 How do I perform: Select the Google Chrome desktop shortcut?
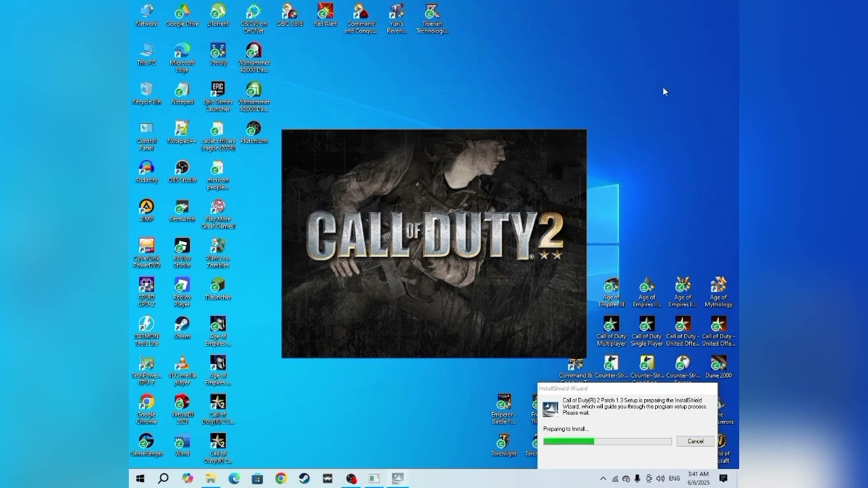click(146, 410)
